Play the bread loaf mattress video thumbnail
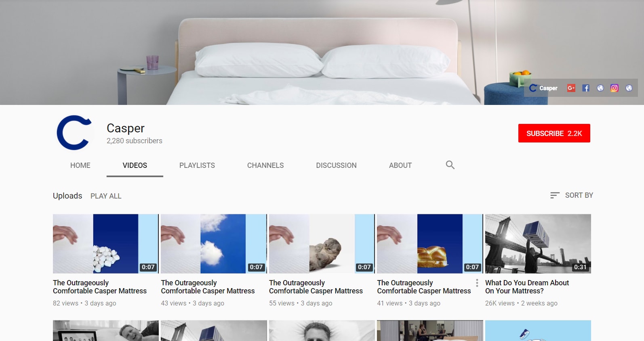 pos(430,244)
